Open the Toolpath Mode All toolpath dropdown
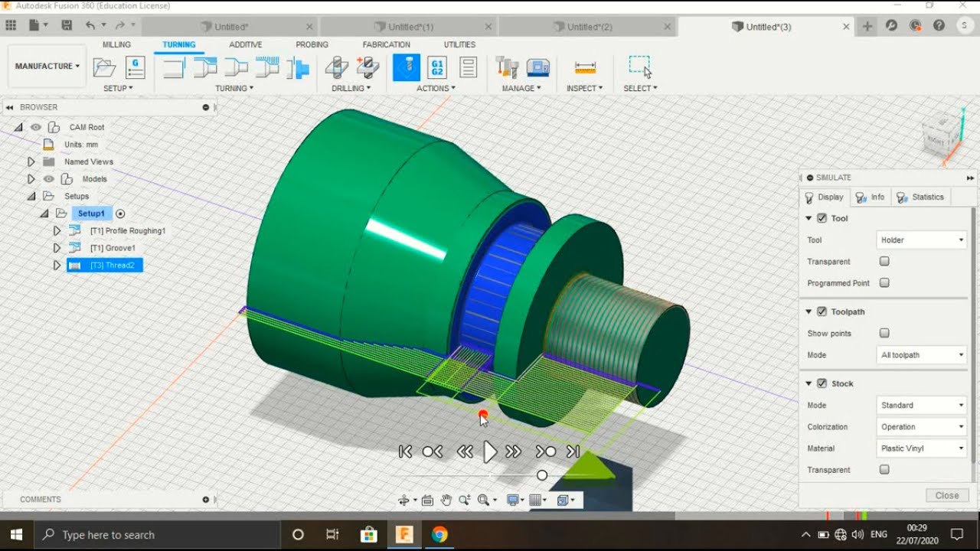Image resolution: width=980 pixels, height=551 pixels. coord(922,355)
